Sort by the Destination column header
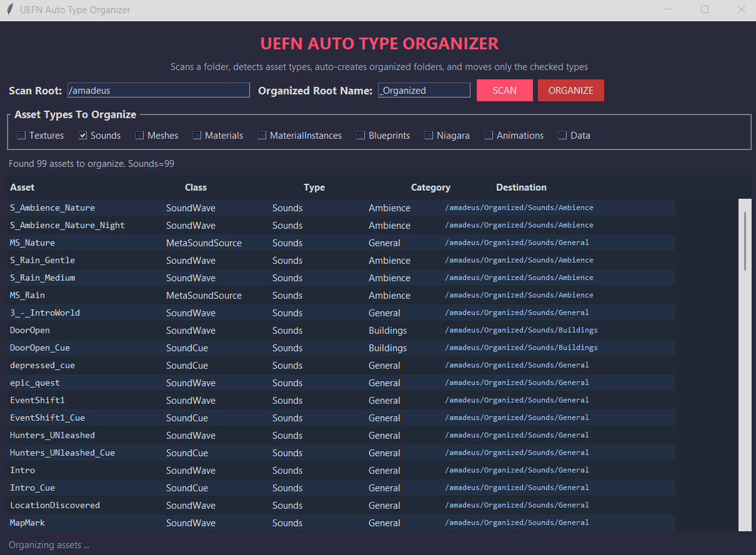Viewport: 756px width, 555px height. pyautogui.click(x=521, y=187)
